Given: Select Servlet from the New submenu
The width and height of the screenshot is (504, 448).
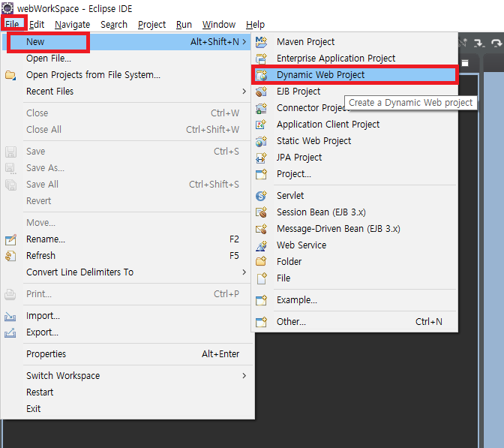Looking at the screenshot, I should pyautogui.click(x=355, y=196).
